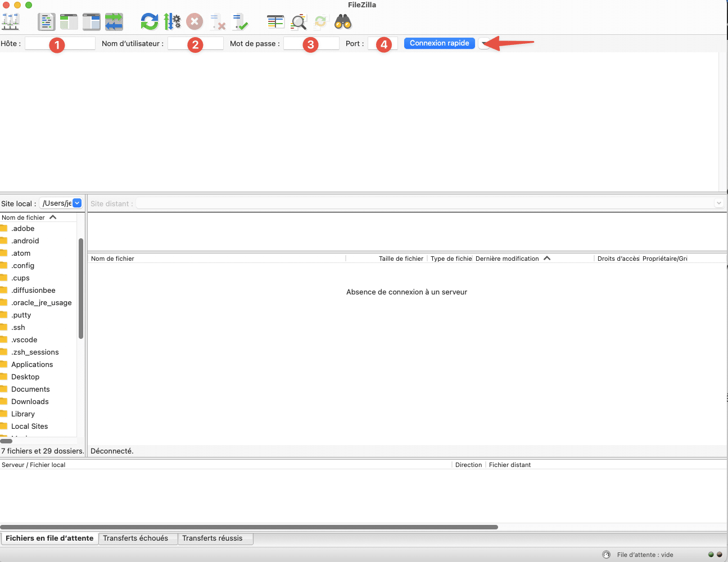This screenshot has height=562, width=728.
Task: Cancel the current operation with red X icon
Action: (x=195, y=22)
